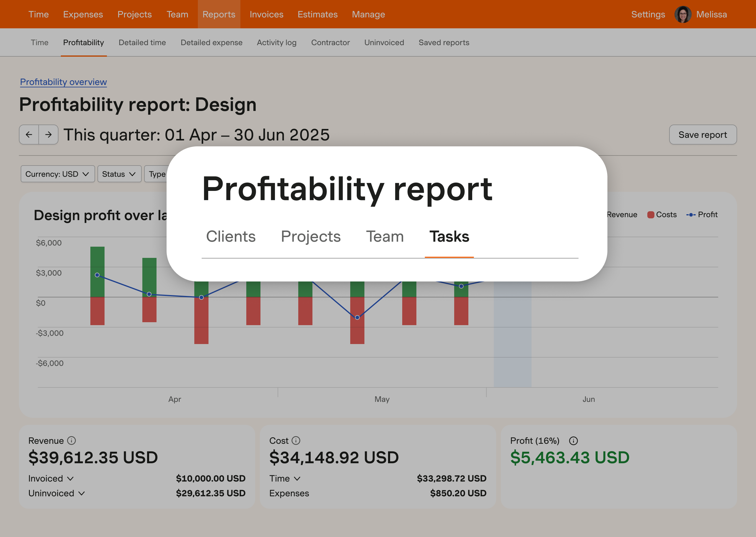Click the next period arrow
Viewport: 756px width, 537px height.
tap(48, 135)
